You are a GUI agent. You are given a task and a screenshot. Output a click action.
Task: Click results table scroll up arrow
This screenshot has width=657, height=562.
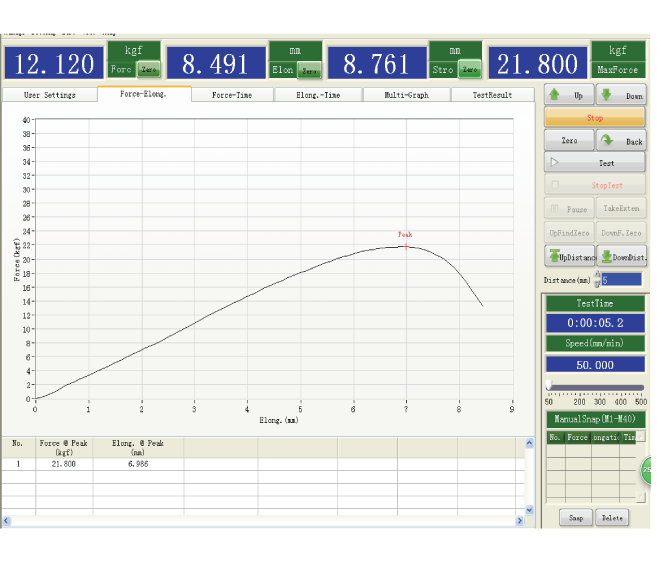point(529,443)
